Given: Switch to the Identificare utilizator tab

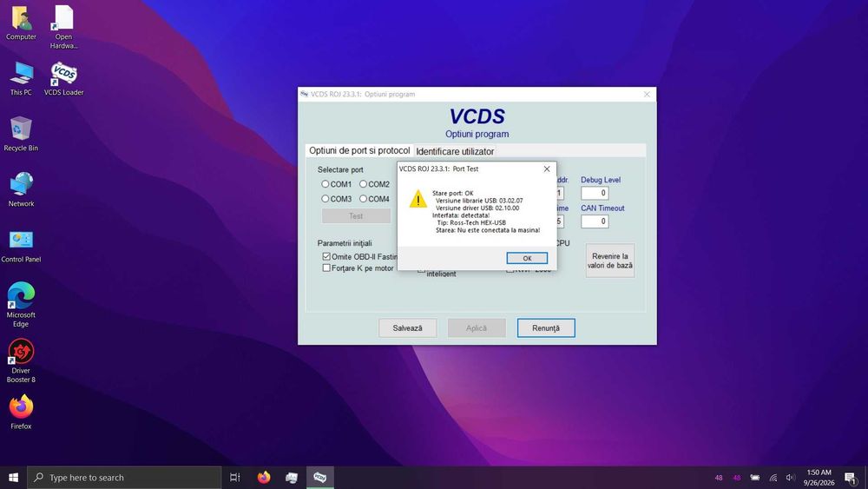Looking at the screenshot, I should (455, 151).
